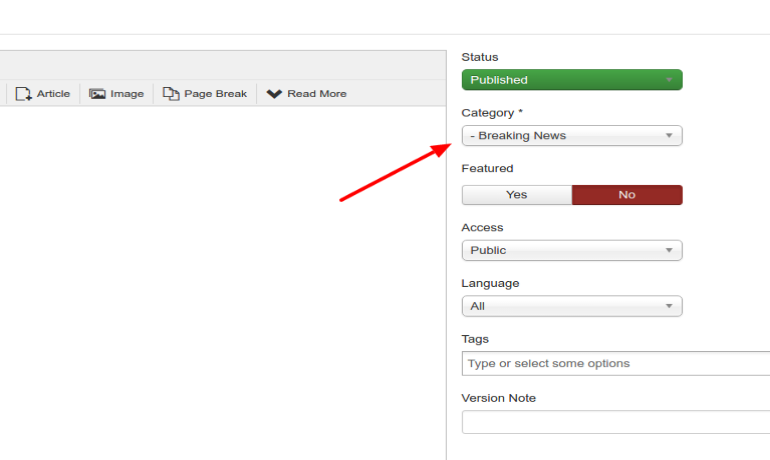Viewport: 770px width, 460px height.
Task: Click the Access label
Action: [x=482, y=227]
